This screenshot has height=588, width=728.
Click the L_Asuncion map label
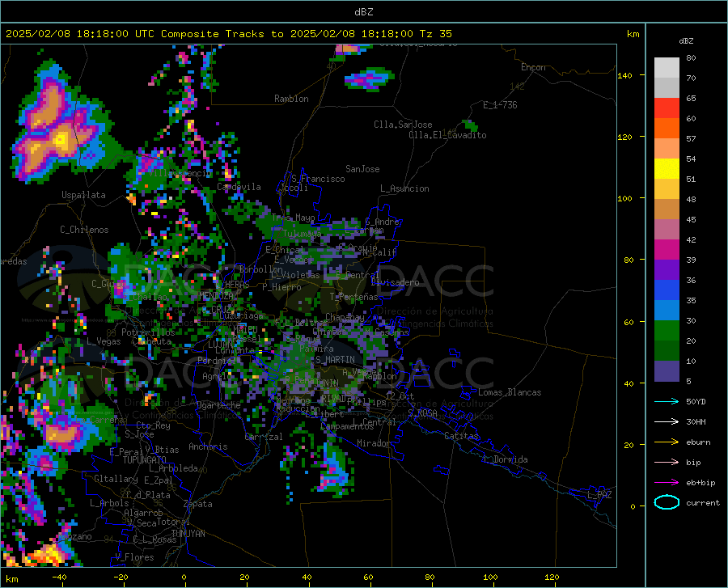point(404,188)
